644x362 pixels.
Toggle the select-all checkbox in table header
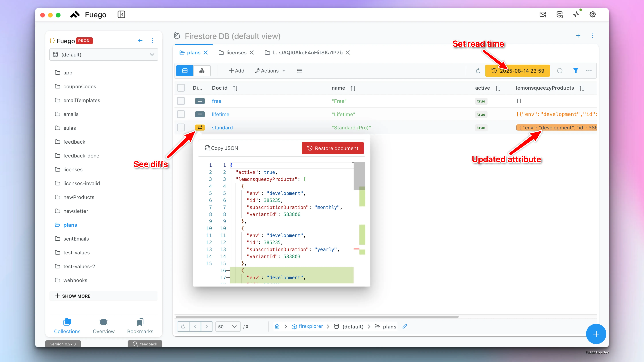(x=181, y=88)
